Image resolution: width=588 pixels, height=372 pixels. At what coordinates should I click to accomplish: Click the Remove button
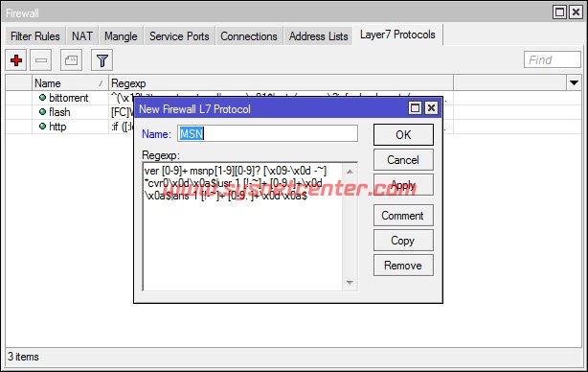(x=403, y=266)
